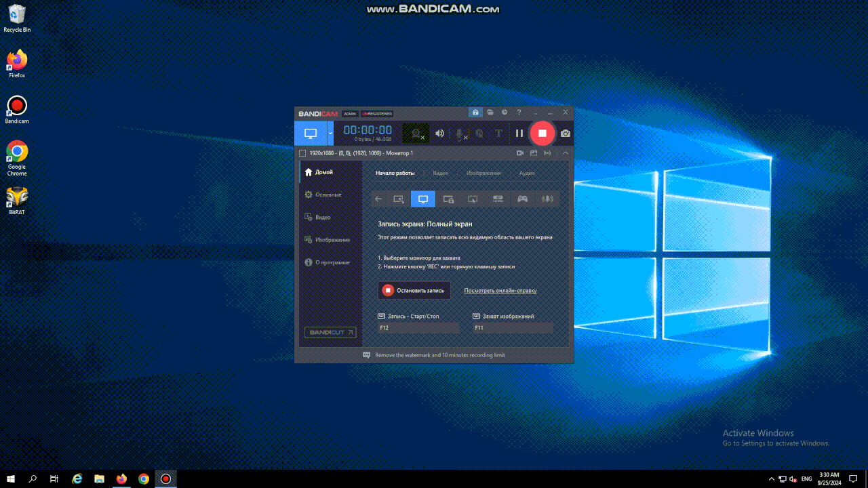Toggle the mouse click effects icon
Image resolution: width=868 pixels, height=488 pixels.
pyautogui.click(x=479, y=134)
